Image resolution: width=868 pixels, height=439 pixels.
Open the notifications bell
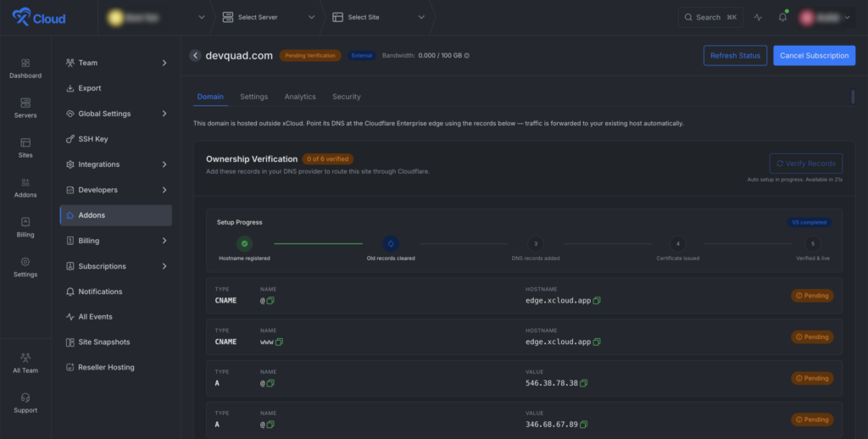pyautogui.click(x=782, y=17)
